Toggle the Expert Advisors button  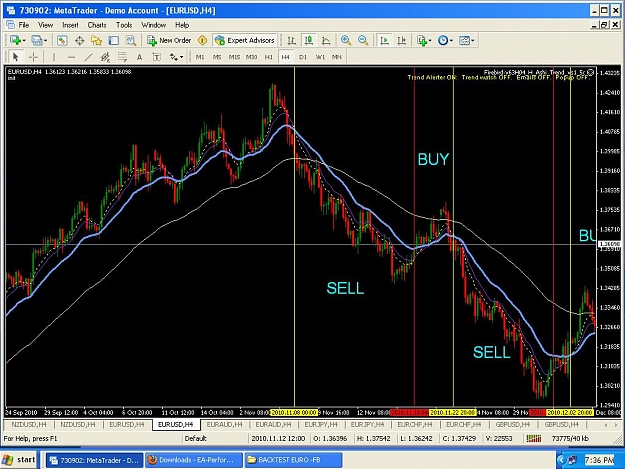click(245, 40)
